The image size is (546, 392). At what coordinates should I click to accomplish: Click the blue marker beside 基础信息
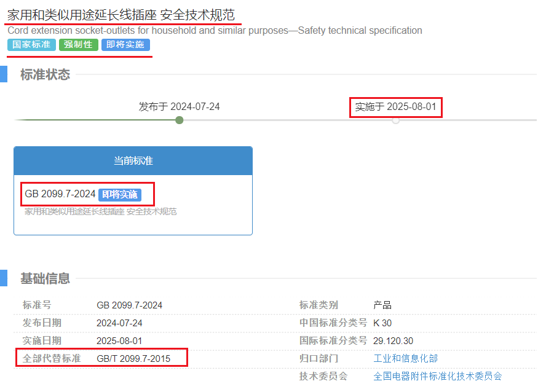(x=3, y=278)
